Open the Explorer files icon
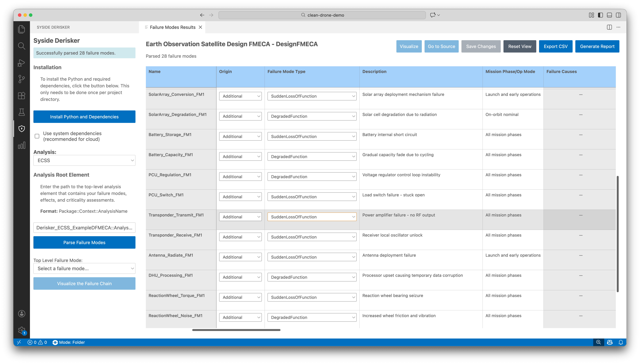 (x=22, y=29)
